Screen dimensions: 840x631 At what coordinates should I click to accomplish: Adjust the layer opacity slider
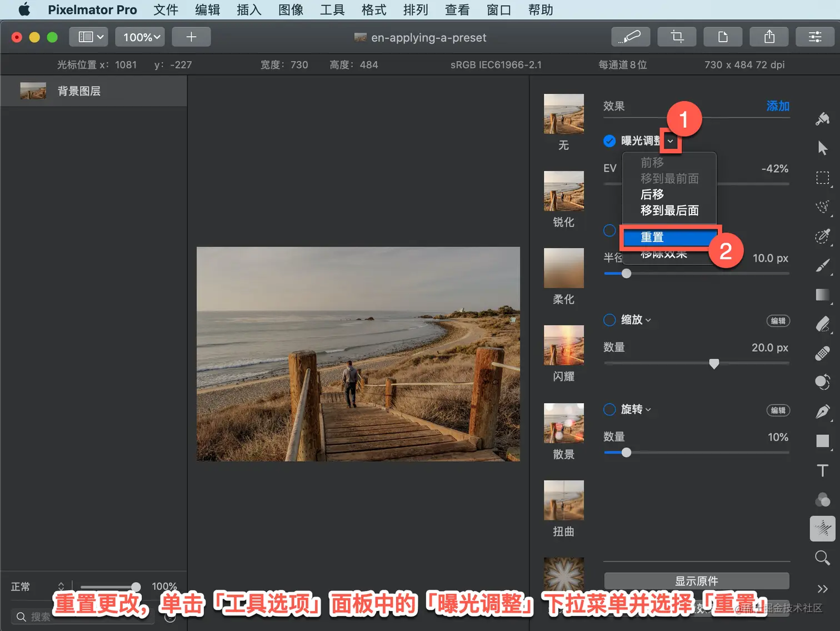coord(136,587)
